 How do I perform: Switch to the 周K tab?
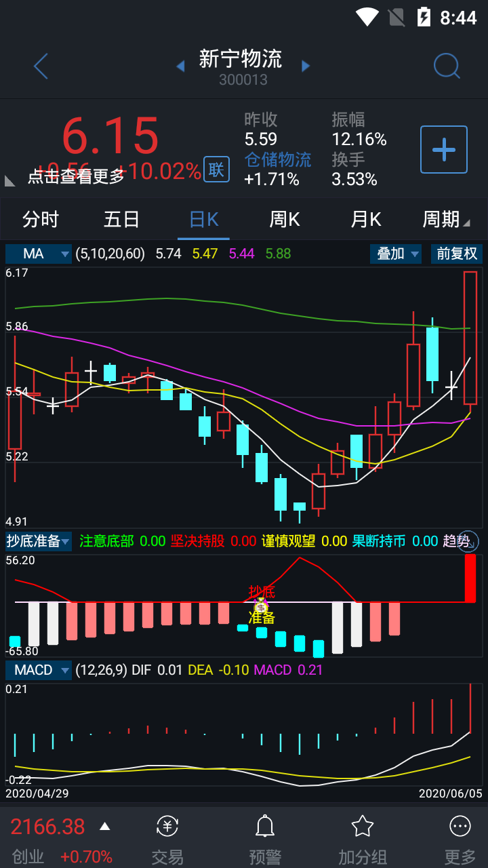285,220
